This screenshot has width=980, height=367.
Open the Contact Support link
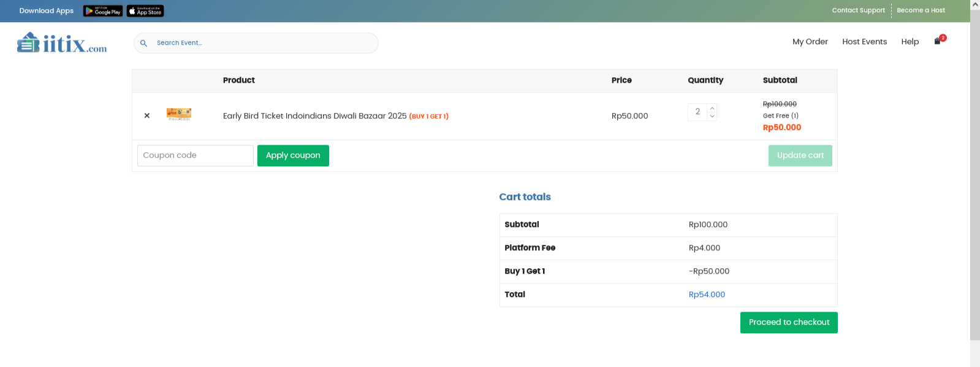point(858,10)
